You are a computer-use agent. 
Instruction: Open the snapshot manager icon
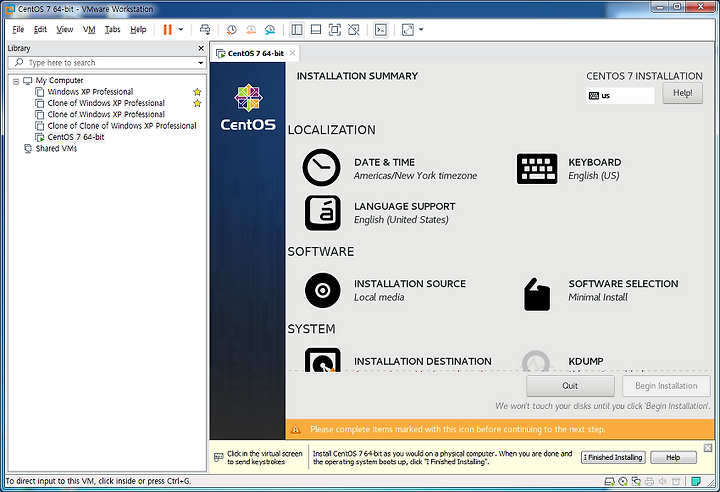coord(270,30)
